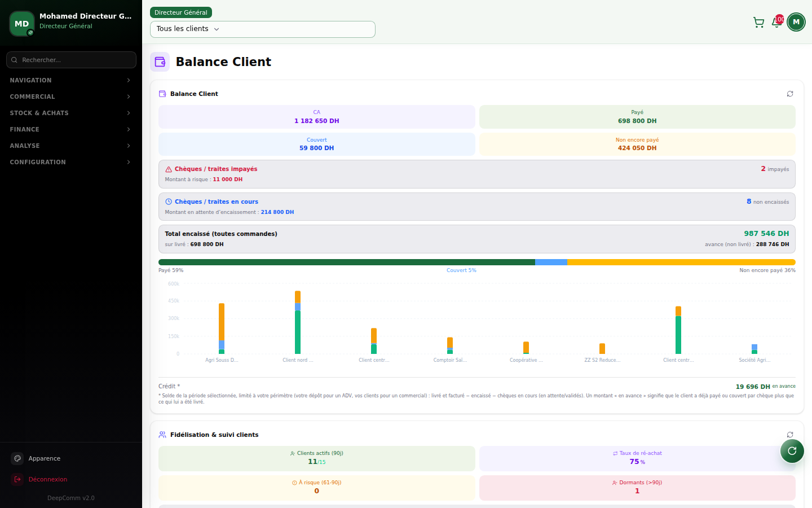The height and width of the screenshot is (508, 812).
Task: Refresh the Balance Client card
Action: coord(790,94)
